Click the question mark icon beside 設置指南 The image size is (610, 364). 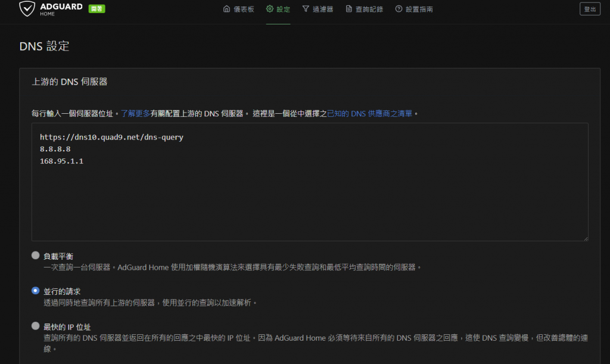(399, 9)
